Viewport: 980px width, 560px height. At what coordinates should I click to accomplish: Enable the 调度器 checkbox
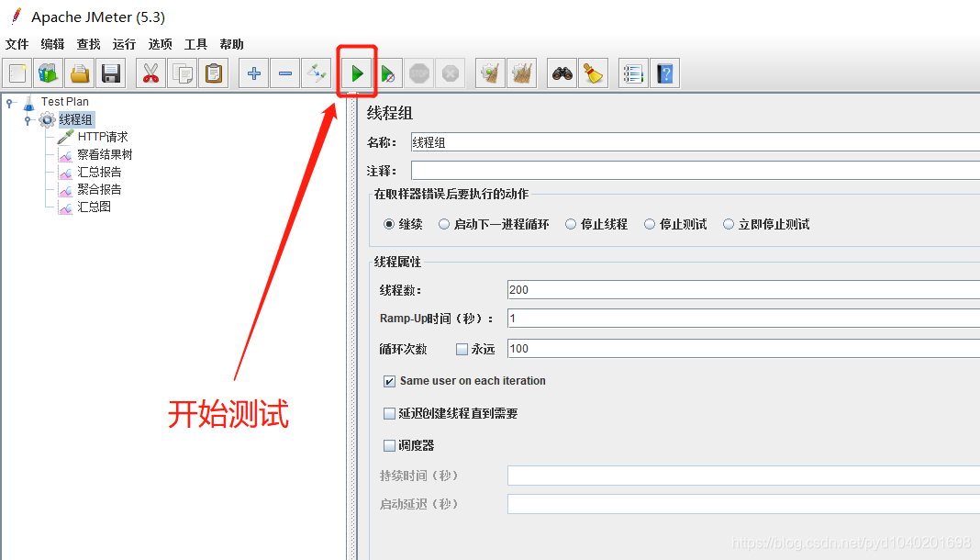pos(389,445)
